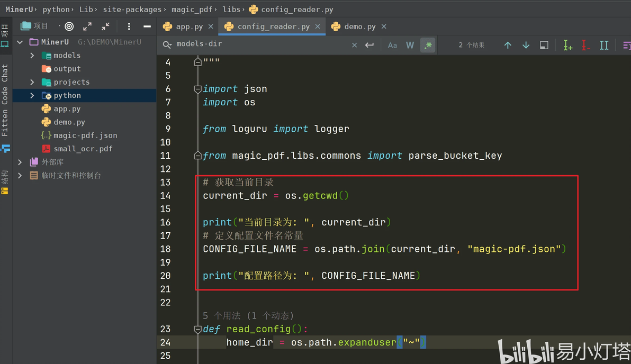Viewport: 631px width, 364px height.
Task: Jump to previous search occurrence arrow
Action: pyautogui.click(x=508, y=45)
